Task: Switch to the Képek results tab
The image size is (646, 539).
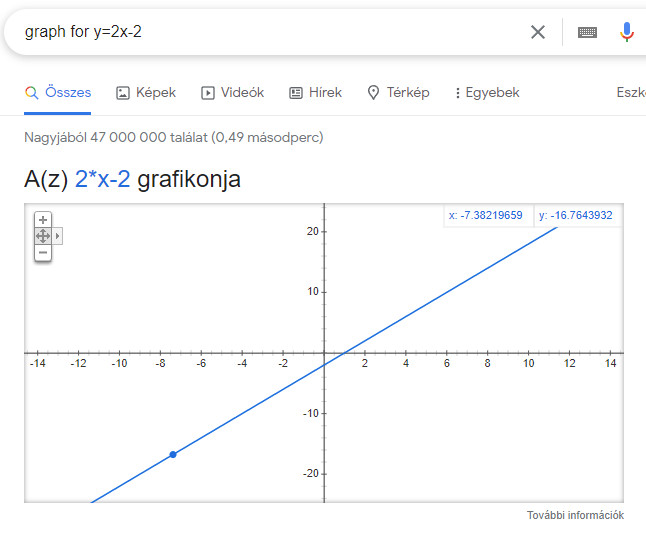Action: tap(146, 93)
